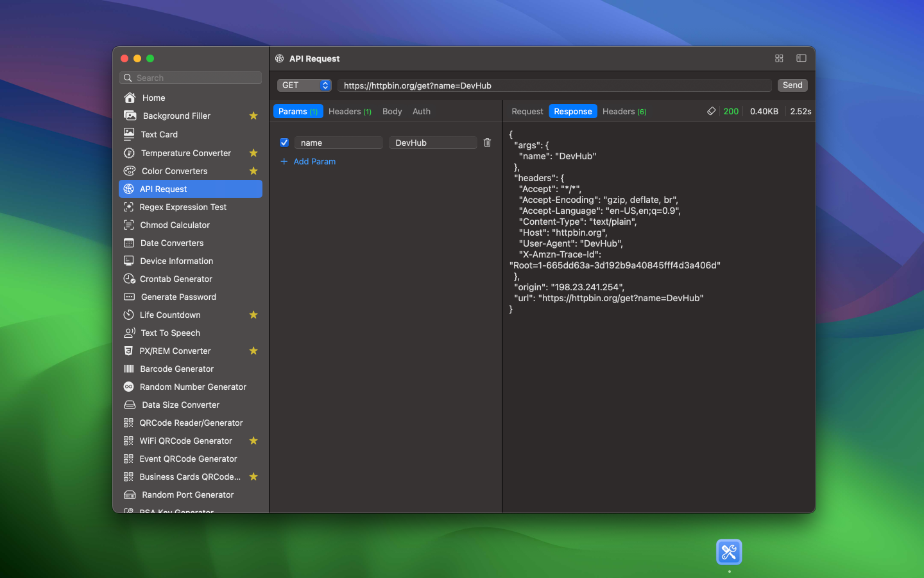Click Add Param to add a parameter
Image resolution: width=924 pixels, height=578 pixels.
click(308, 161)
